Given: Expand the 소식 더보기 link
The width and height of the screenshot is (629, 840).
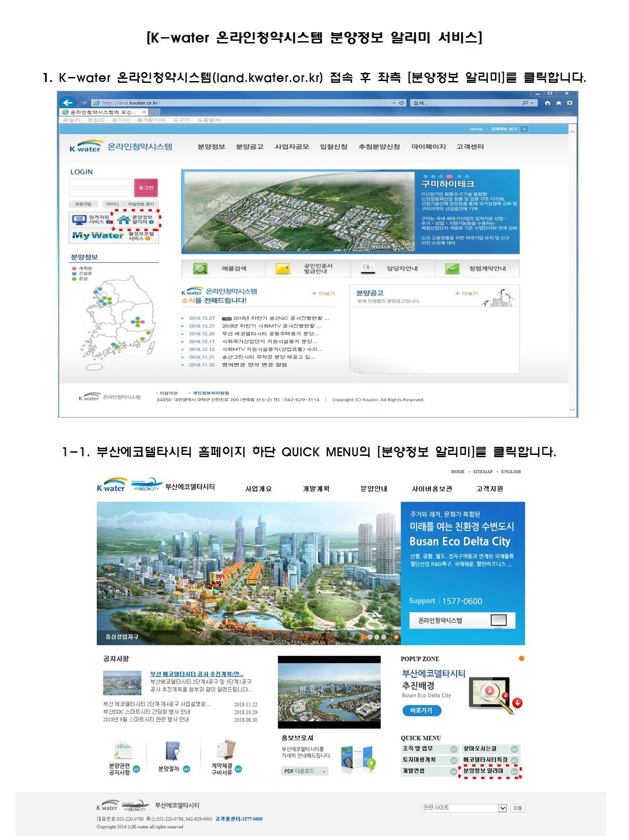Looking at the screenshot, I should [x=324, y=293].
